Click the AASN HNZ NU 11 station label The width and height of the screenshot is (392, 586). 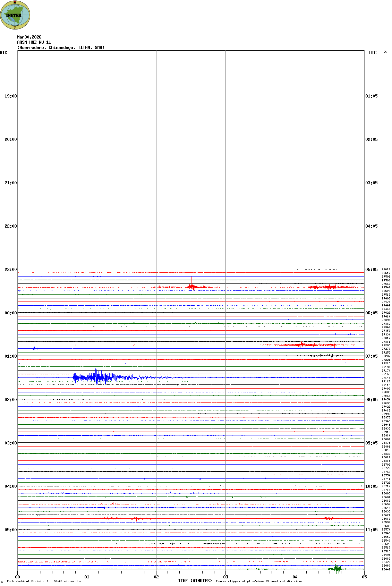click(x=34, y=42)
